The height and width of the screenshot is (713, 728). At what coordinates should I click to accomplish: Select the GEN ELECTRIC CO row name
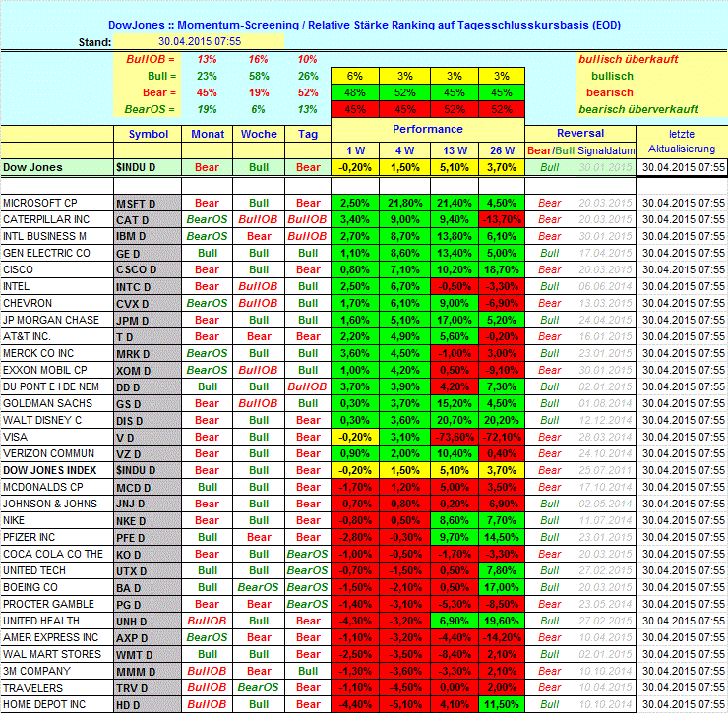46,253
